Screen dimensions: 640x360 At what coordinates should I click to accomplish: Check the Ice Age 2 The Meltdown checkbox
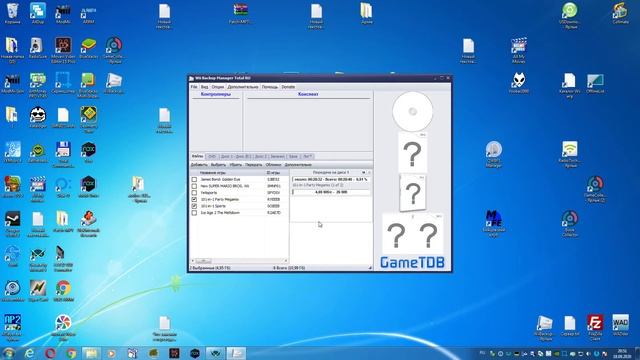[194, 213]
